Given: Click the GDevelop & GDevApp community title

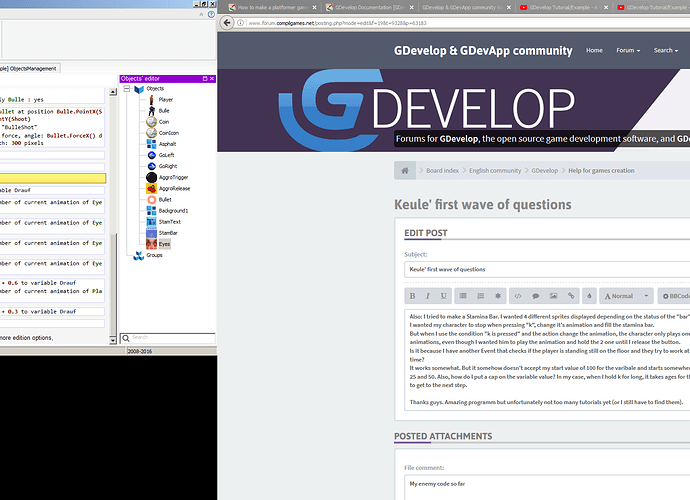Looking at the screenshot, I should click(x=483, y=51).
